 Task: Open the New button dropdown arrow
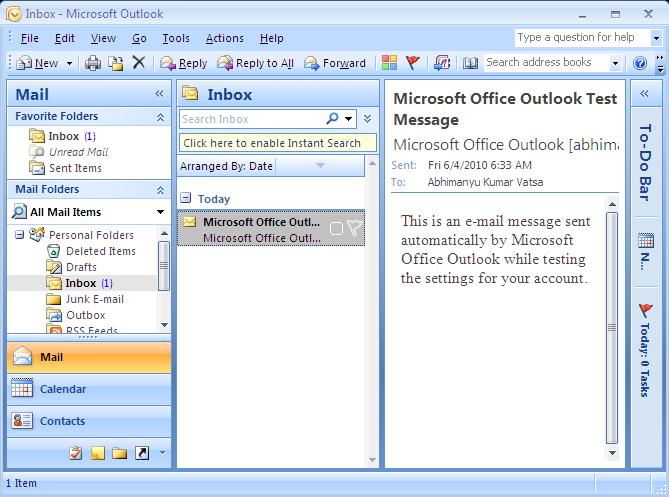pyautogui.click(x=69, y=64)
